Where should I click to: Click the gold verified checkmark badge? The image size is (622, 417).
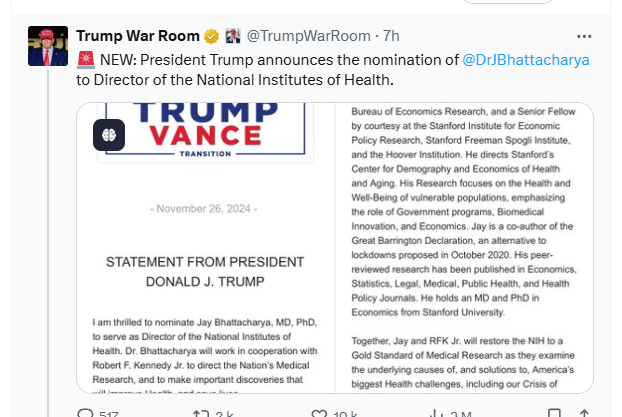pyautogui.click(x=212, y=37)
